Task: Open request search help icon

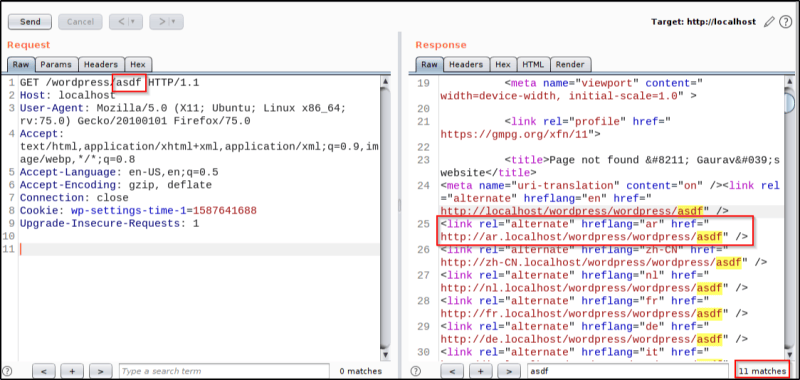Action: click(7, 371)
